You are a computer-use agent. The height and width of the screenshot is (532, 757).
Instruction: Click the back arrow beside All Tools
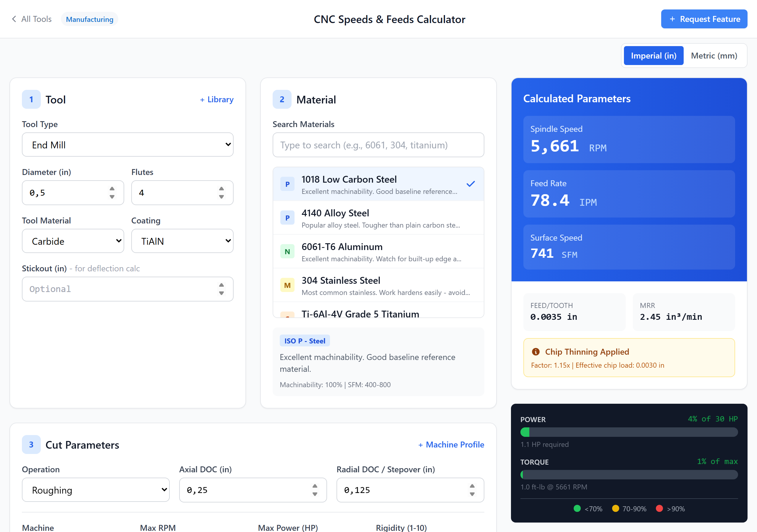click(14, 19)
